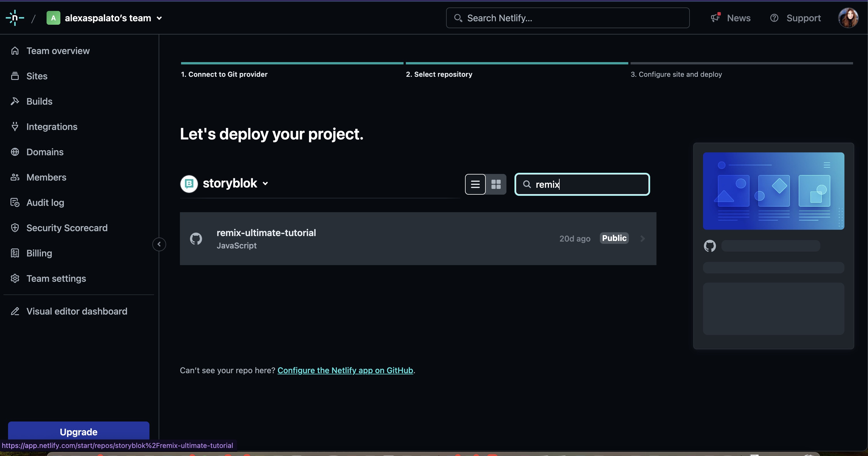Focus the Search Netlify field
Image resolution: width=868 pixels, height=456 pixels.
click(567, 18)
